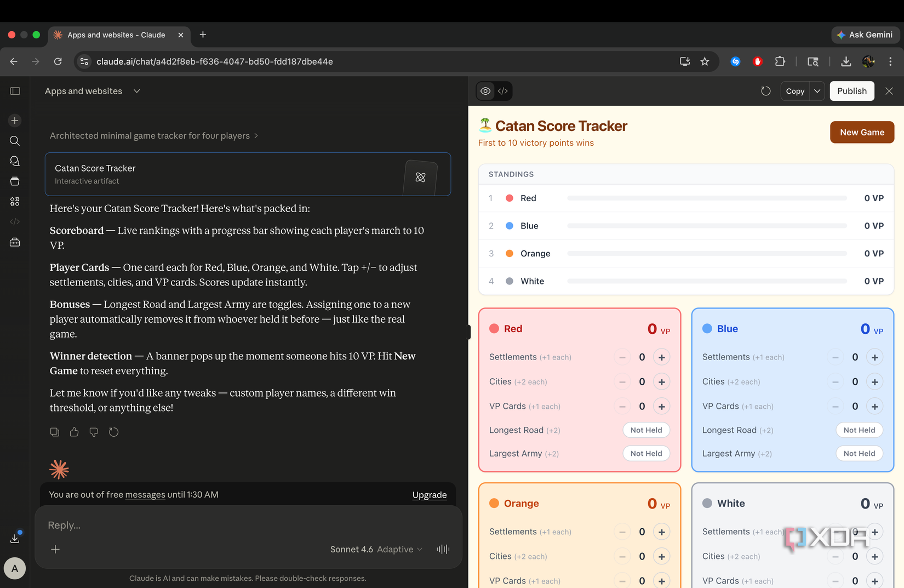
Task: Toggle Largest Army for the Red player
Action: [x=646, y=453]
